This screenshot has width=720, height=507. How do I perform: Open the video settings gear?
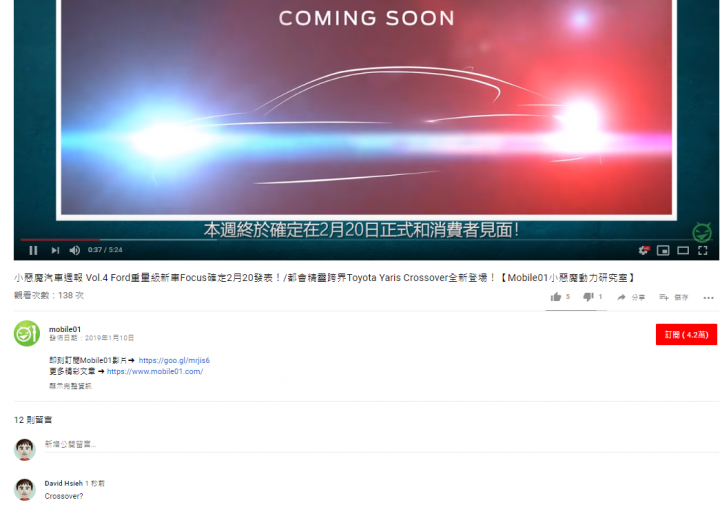(643, 250)
